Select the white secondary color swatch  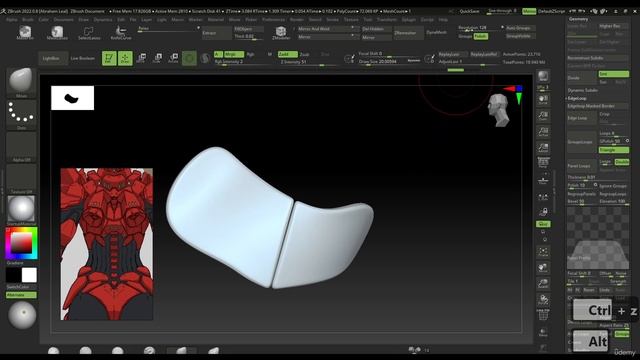tap(29, 275)
